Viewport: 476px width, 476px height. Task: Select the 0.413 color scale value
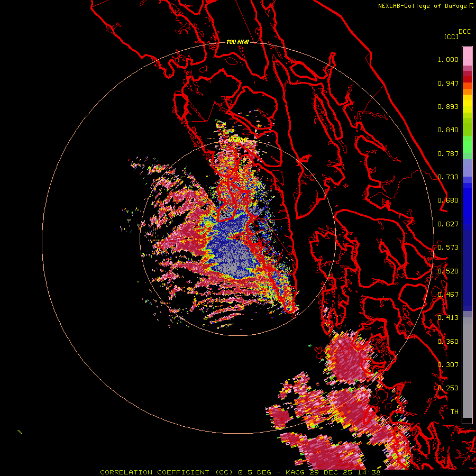448,318
